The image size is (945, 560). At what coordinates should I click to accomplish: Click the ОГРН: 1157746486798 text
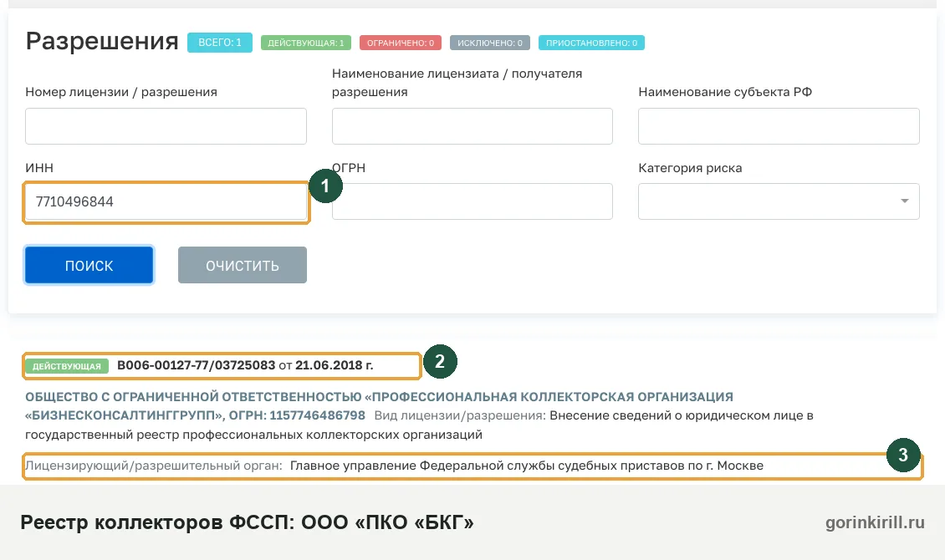pyautogui.click(x=297, y=415)
